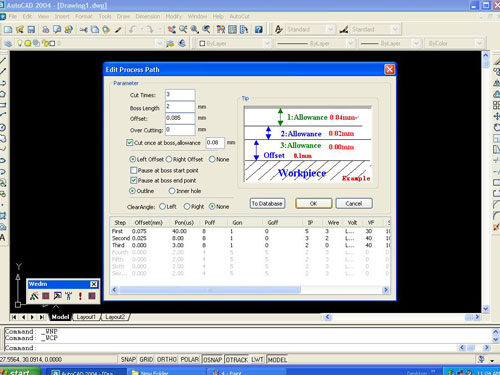
Task: Enable Pause at boss start point
Action: [x=133, y=170]
